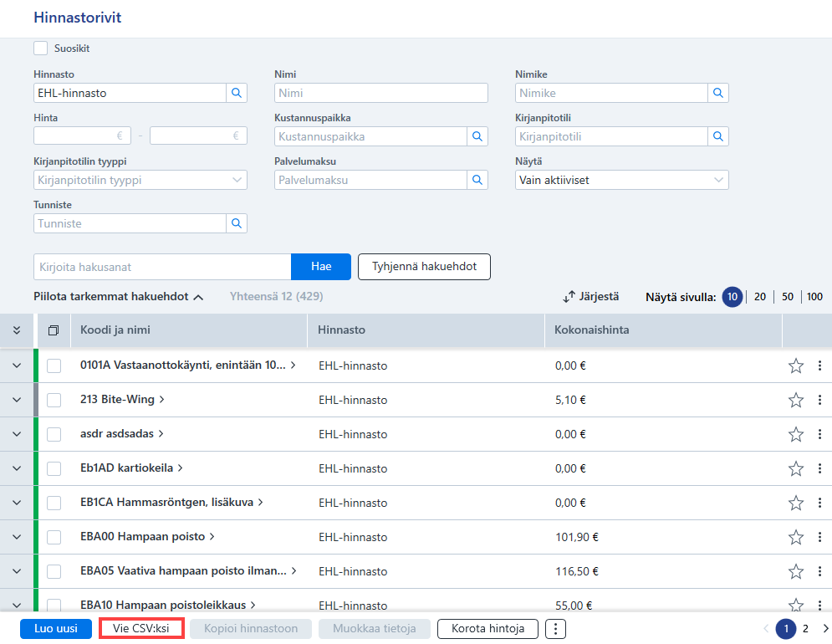Select 10 rows per page

tap(732, 297)
